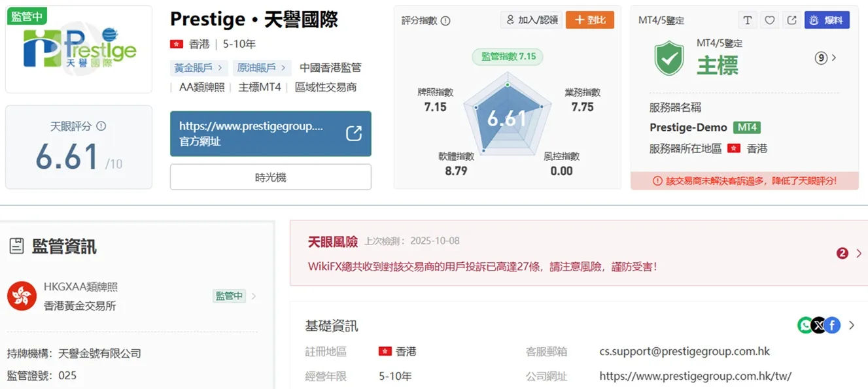This screenshot has height=389, width=868.
Task: Click the 軟體指數 8.79 value
Action: (x=456, y=171)
